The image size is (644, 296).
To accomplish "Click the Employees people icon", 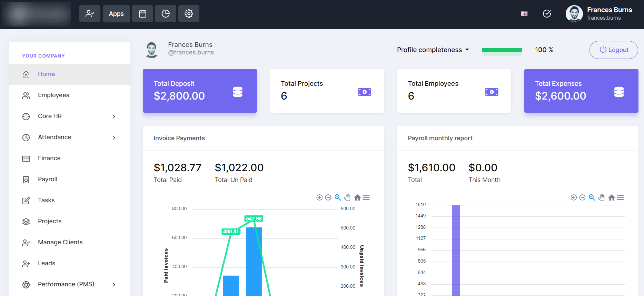I will pos(26,95).
